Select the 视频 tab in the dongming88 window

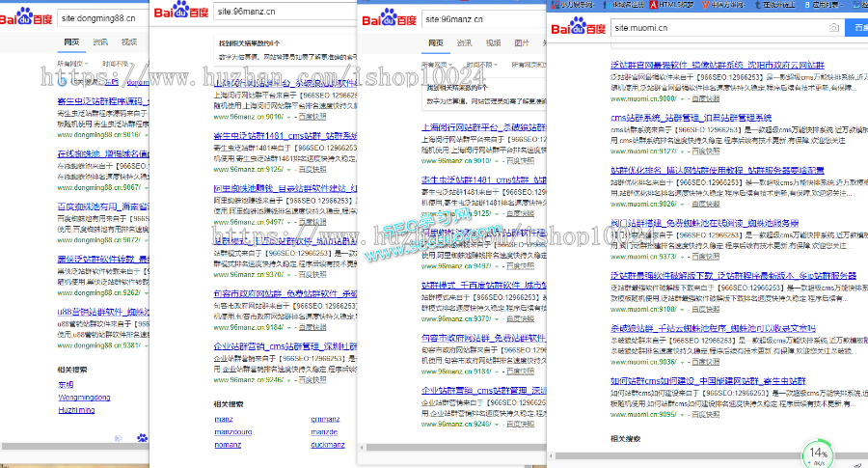[x=129, y=42]
